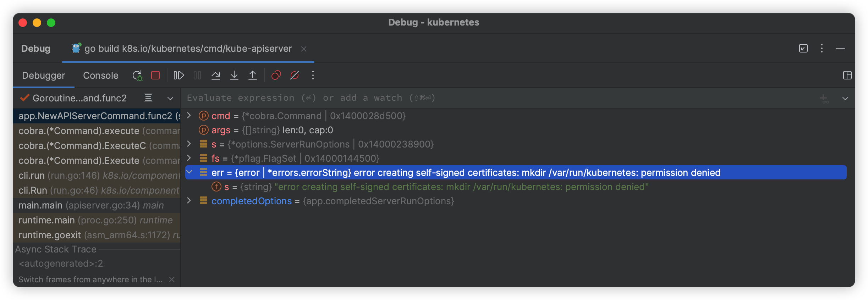This screenshot has height=300, width=868.
Task: Switch to the Console tab
Action: click(101, 76)
